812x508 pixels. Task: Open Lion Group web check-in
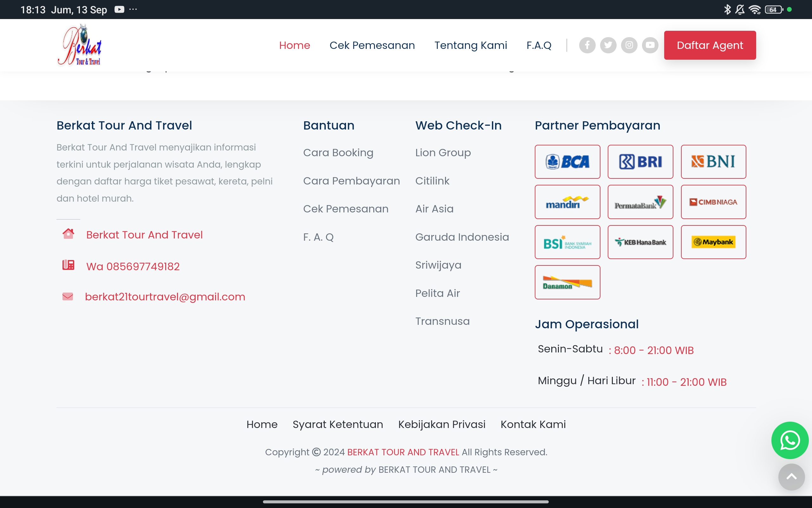coord(443,152)
